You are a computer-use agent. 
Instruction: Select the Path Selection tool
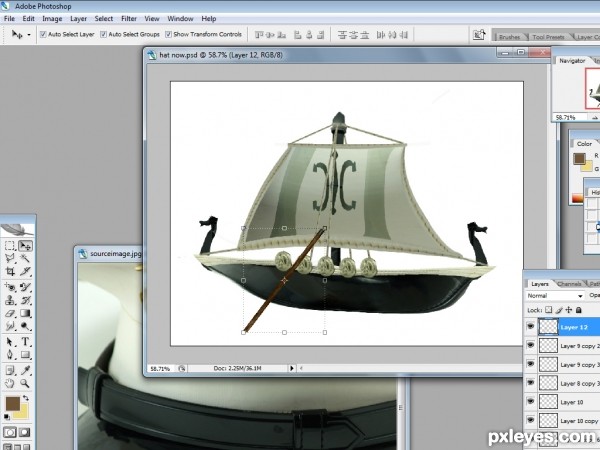click(x=10, y=342)
